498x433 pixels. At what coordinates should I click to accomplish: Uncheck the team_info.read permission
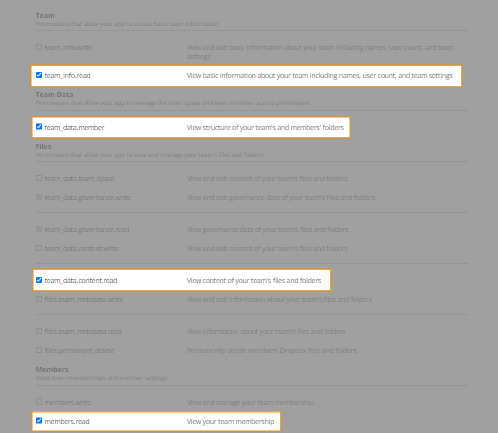point(39,75)
